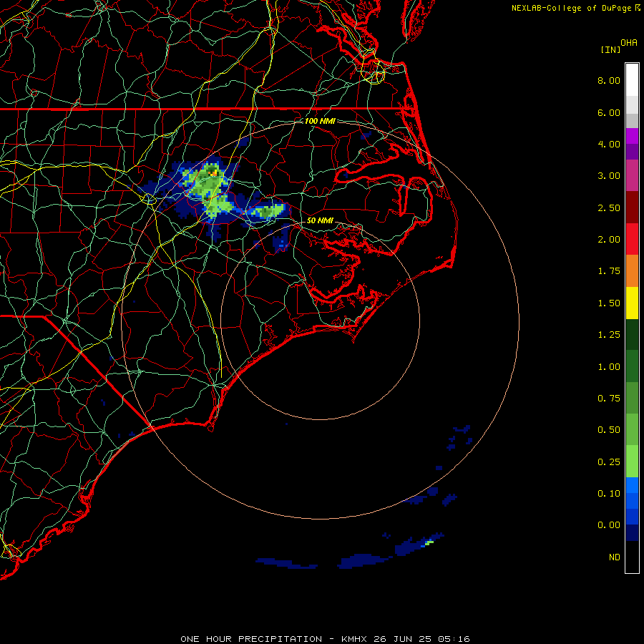The width and height of the screenshot is (644, 644).
Task: Click the 1.50 legend value
Action: [x=609, y=303]
